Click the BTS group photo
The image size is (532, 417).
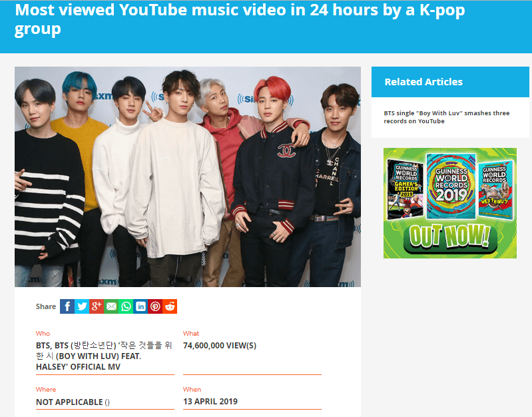point(188,177)
